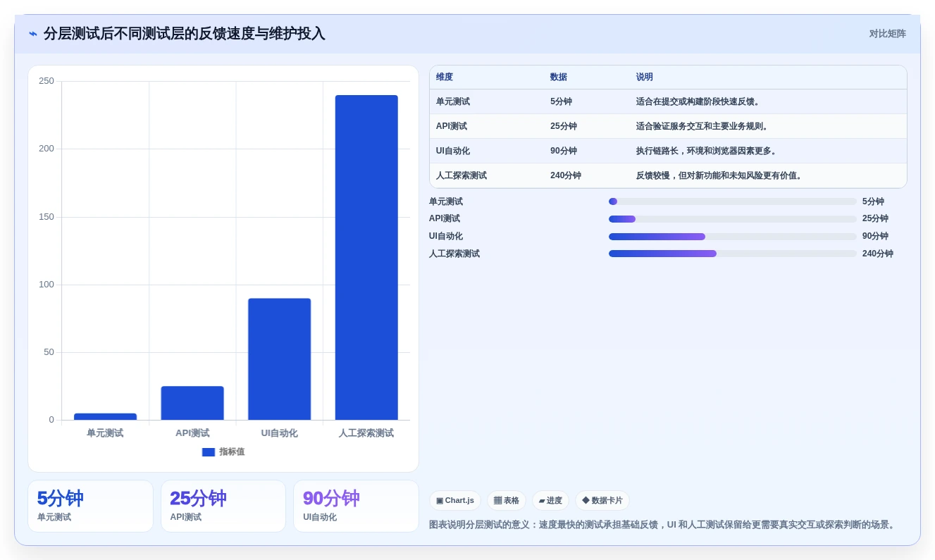Click the UI自动化 bar in the chart
The image size is (935, 560).
tap(279, 359)
